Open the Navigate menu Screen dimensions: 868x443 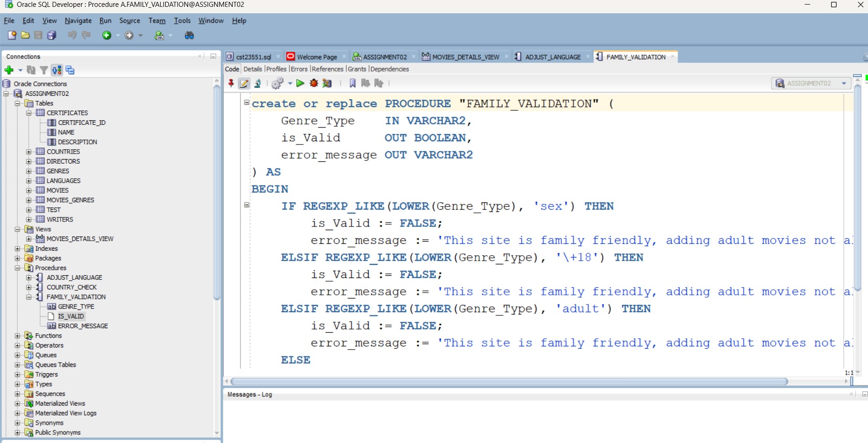point(78,21)
